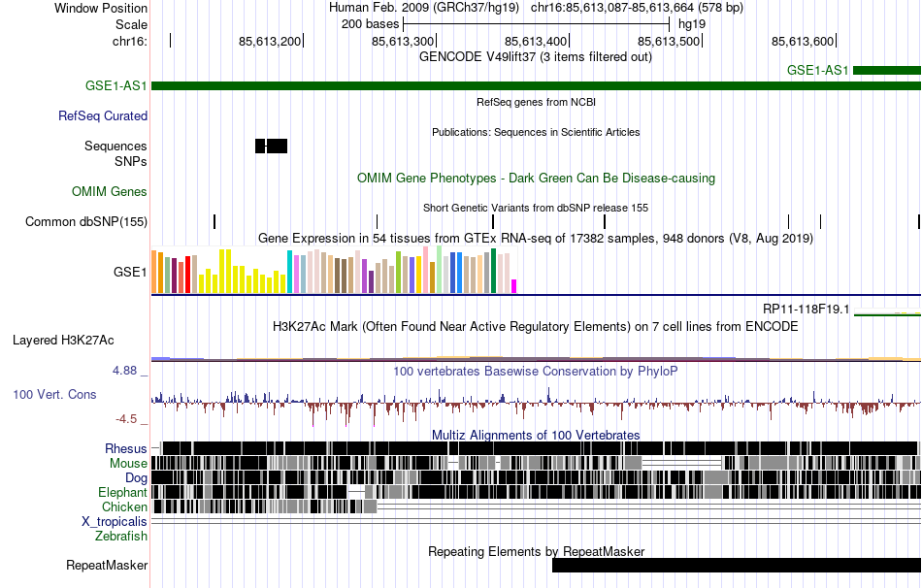Click the Scale 200 bases bar
922x588 pixels.
click(x=537, y=24)
